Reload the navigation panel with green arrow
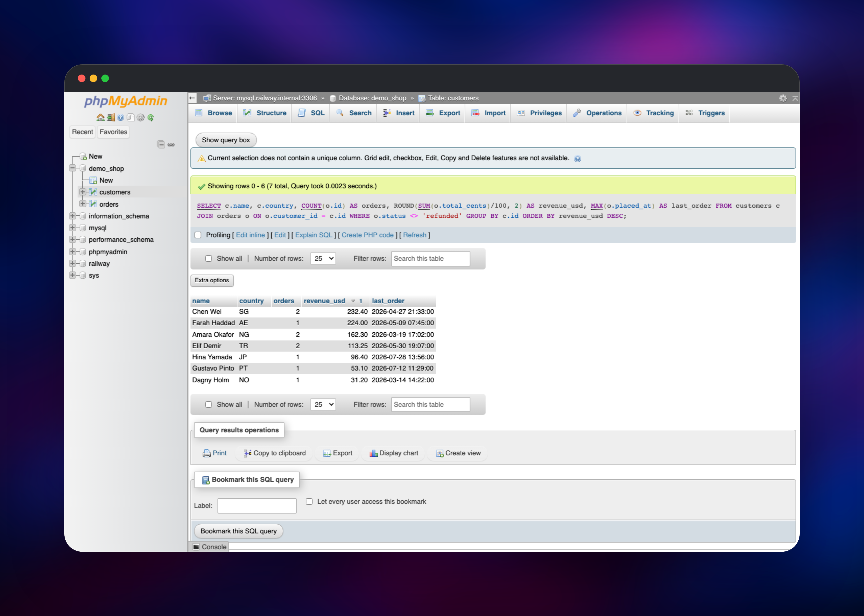864x616 pixels. point(151,118)
